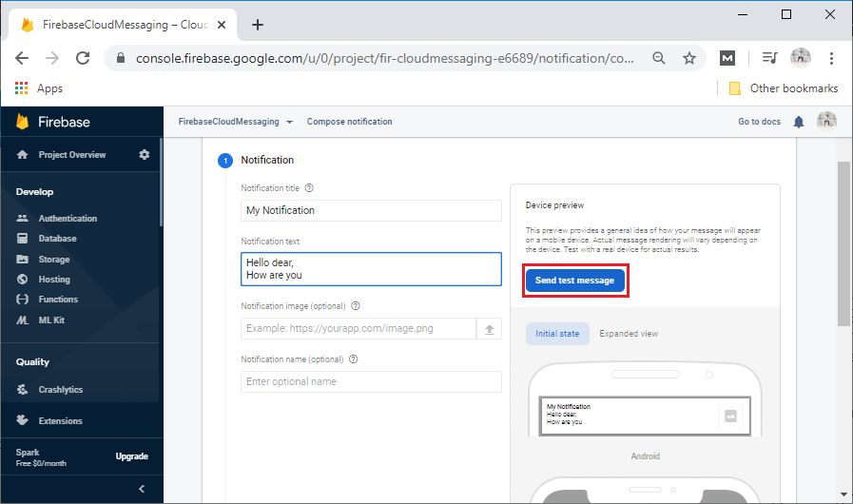Open Apps grid shortcut in bookmarks bar
Image resolution: width=853 pixels, height=504 pixels.
click(x=39, y=88)
